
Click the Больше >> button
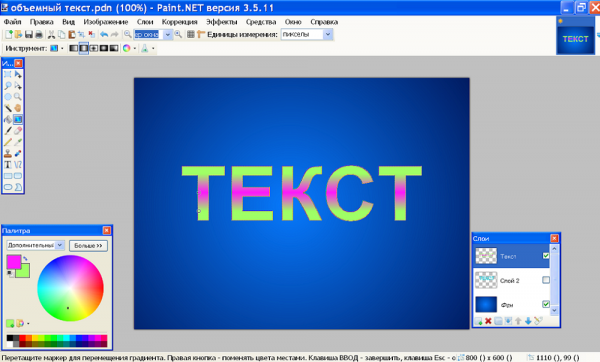pyautogui.click(x=88, y=246)
